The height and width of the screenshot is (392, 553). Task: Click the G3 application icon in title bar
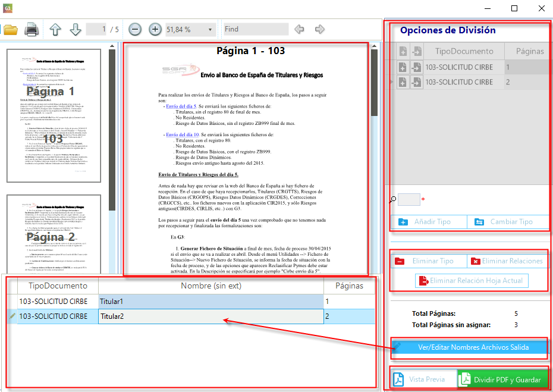[8, 8]
